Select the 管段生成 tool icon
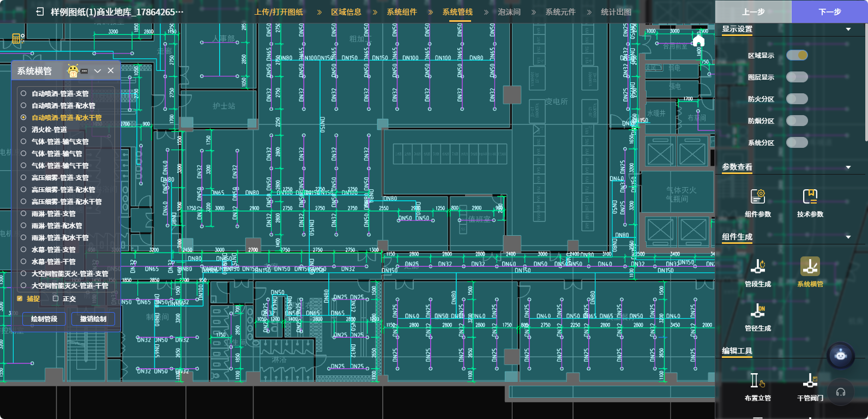Image resolution: width=868 pixels, height=419 pixels. (x=758, y=267)
